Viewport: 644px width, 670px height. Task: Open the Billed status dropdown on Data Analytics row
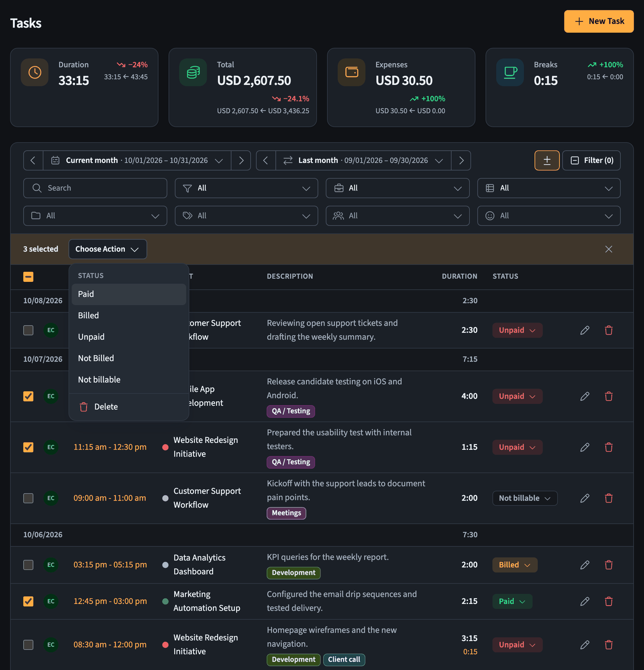click(x=515, y=565)
